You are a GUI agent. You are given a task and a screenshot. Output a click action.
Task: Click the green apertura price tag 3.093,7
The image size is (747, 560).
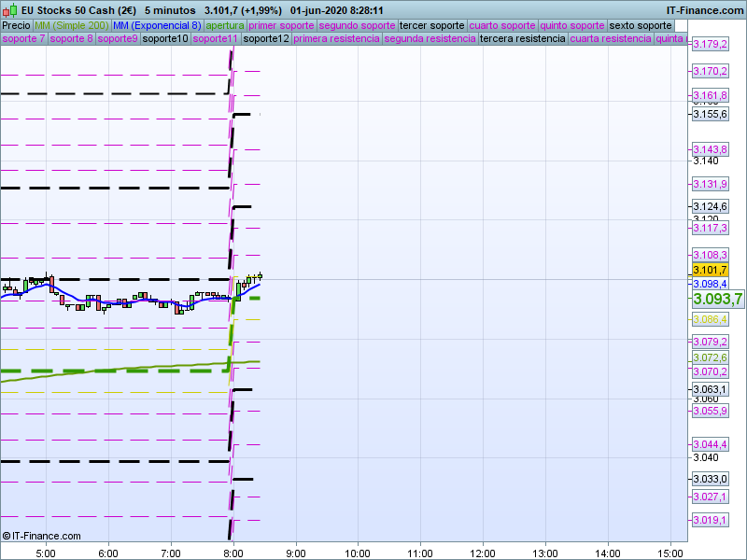(717, 299)
